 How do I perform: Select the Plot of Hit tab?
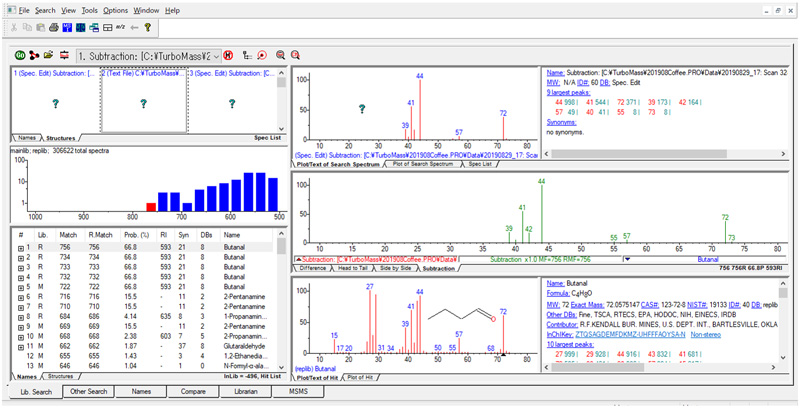359,377
